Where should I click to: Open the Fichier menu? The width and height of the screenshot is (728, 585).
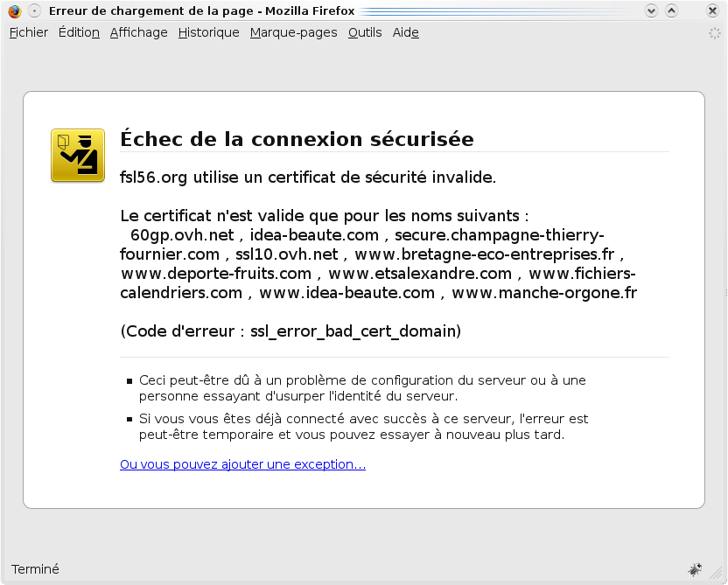pos(29,32)
